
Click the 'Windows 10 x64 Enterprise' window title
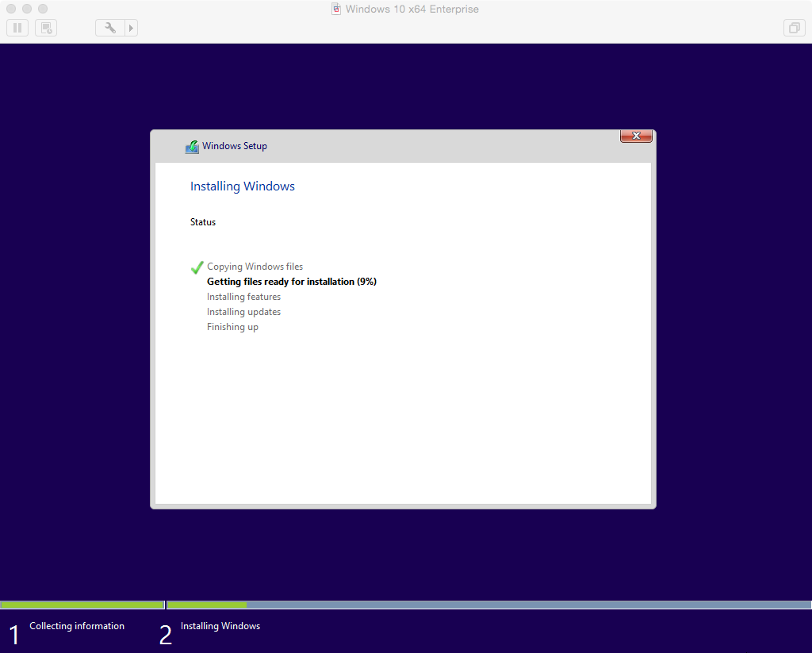412,9
